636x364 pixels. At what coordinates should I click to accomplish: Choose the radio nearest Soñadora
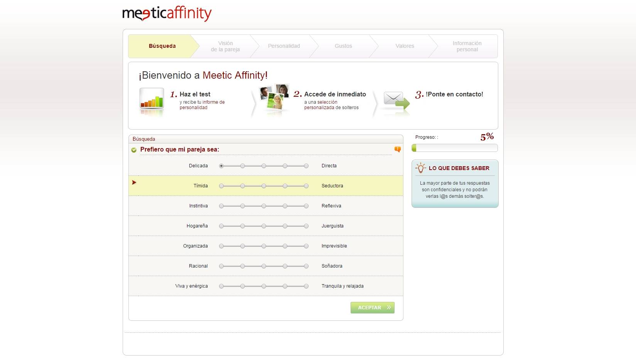click(306, 266)
